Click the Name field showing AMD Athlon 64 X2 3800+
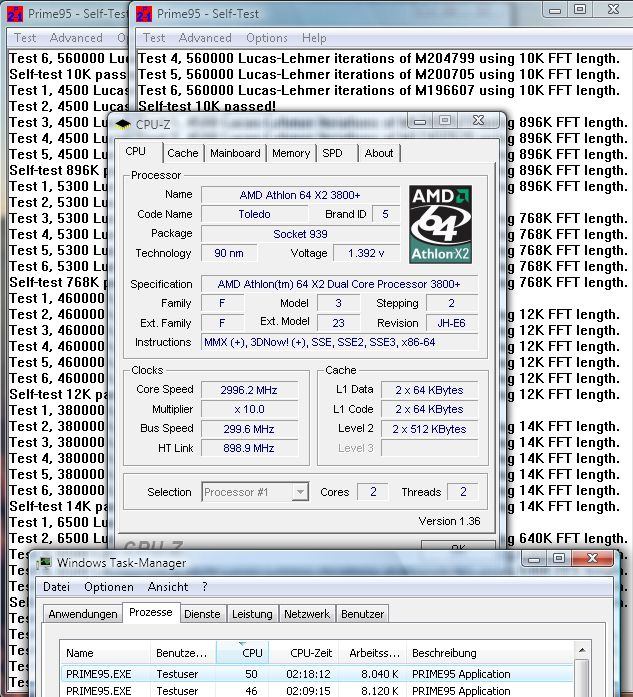 pyautogui.click(x=300, y=195)
